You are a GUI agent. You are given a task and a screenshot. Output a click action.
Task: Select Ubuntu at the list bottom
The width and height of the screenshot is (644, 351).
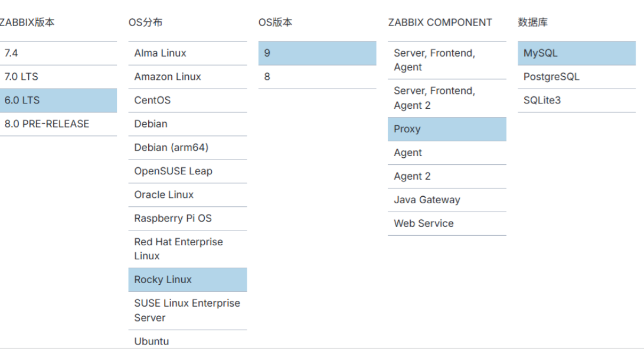[187, 340]
